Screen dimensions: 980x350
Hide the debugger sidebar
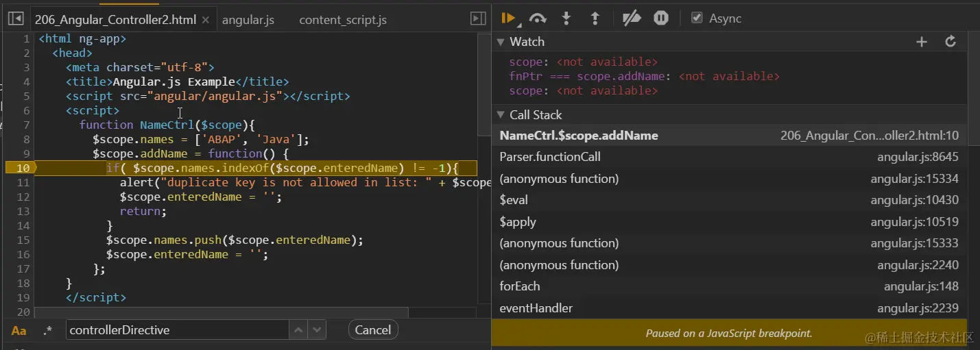coord(478,19)
